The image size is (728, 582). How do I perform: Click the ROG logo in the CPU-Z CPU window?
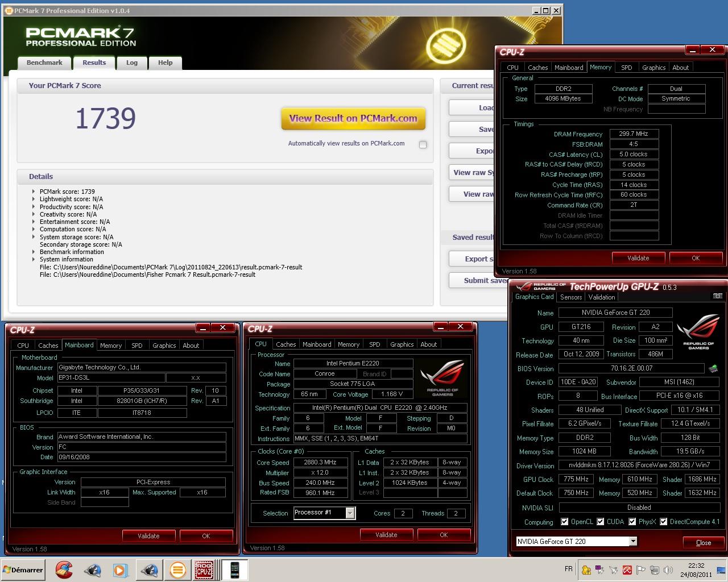pyautogui.click(x=442, y=379)
